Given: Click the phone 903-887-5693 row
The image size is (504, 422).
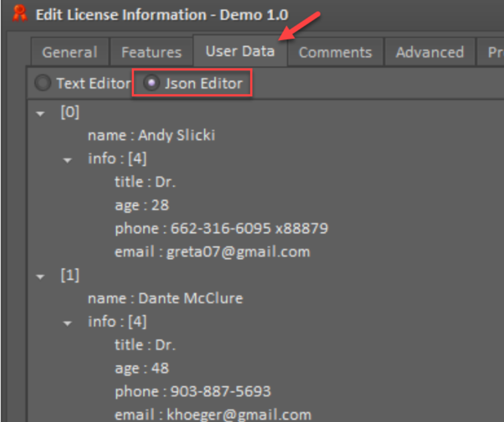Looking at the screenshot, I should [x=193, y=391].
